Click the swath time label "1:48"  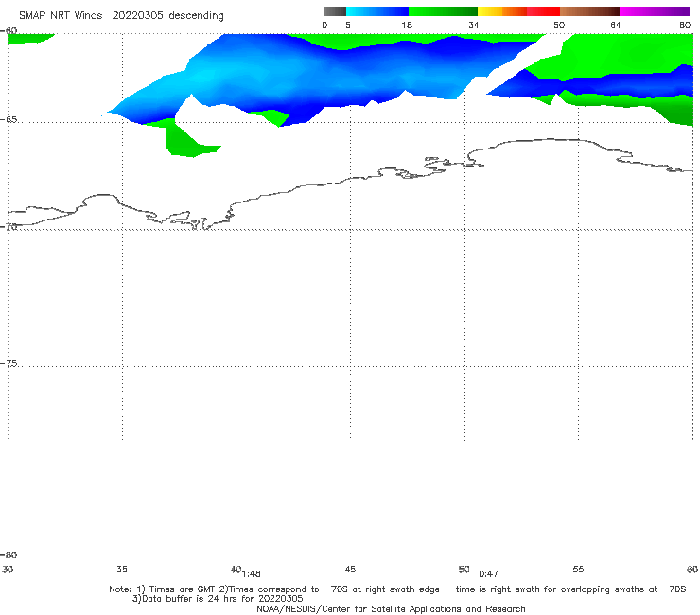coord(252,574)
